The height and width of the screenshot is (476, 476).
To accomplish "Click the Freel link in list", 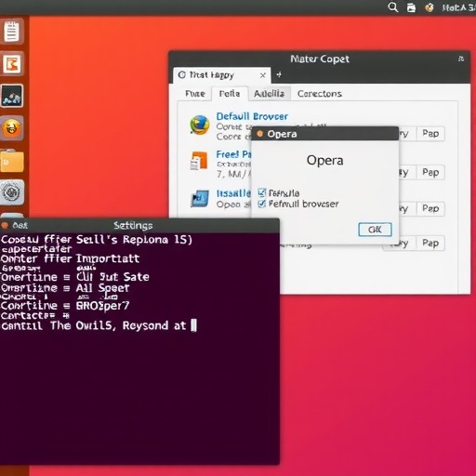I will pyautogui.click(x=233, y=154).
